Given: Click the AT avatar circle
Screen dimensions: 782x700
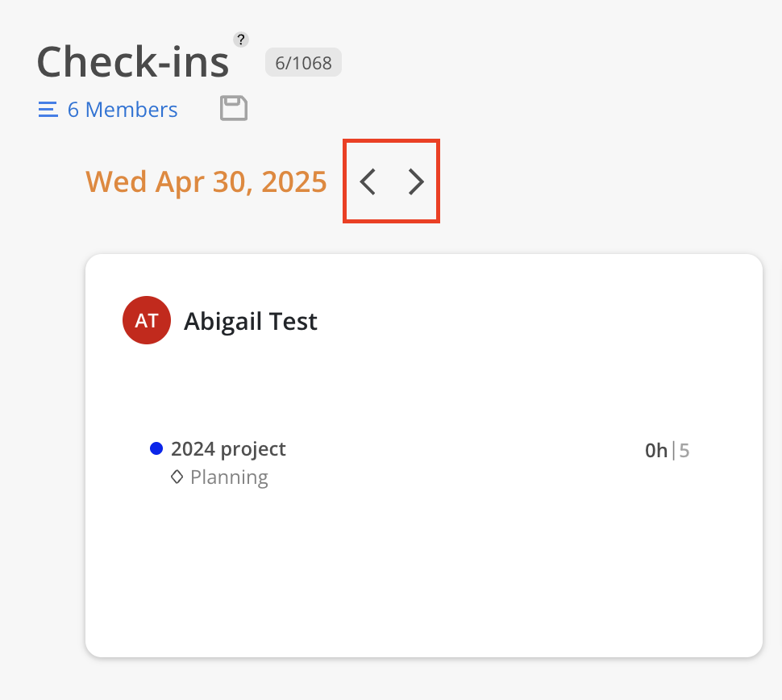Looking at the screenshot, I should coord(147,320).
